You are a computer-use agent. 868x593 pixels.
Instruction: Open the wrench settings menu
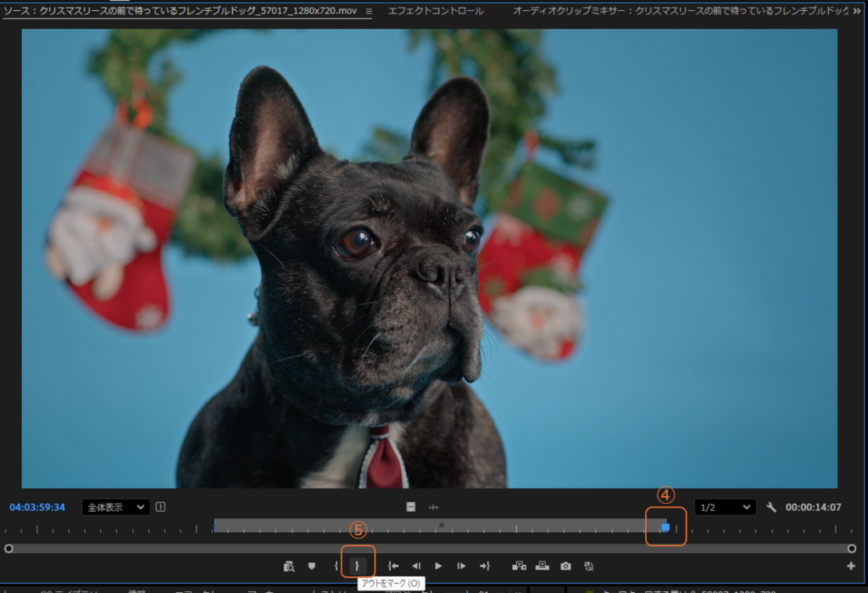pyautogui.click(x=771, y=507)
